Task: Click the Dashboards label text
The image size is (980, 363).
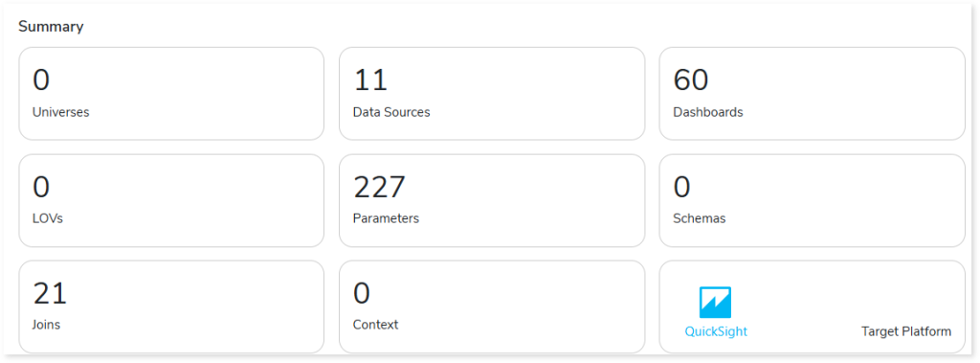Action: (x=708, y=113)
